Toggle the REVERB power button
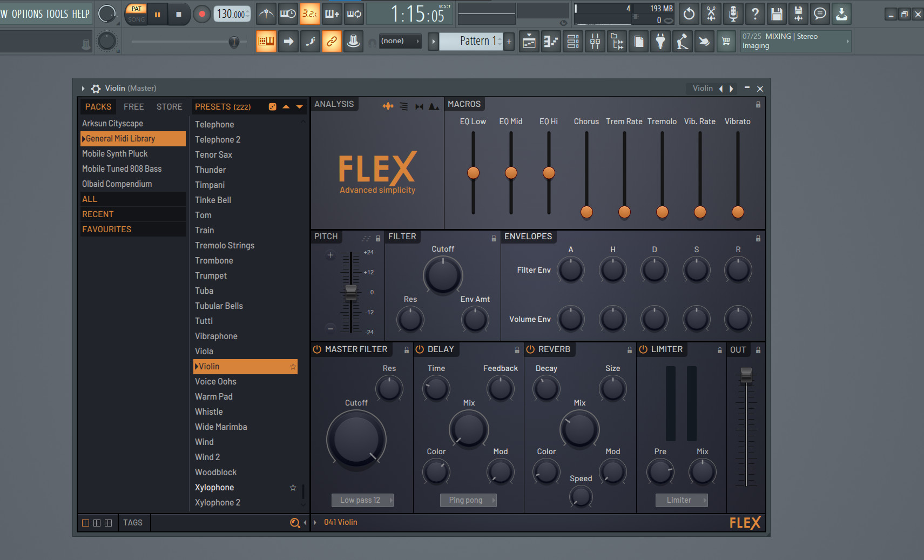The width and height of the screenshot is (924, 560). (530, 349)
